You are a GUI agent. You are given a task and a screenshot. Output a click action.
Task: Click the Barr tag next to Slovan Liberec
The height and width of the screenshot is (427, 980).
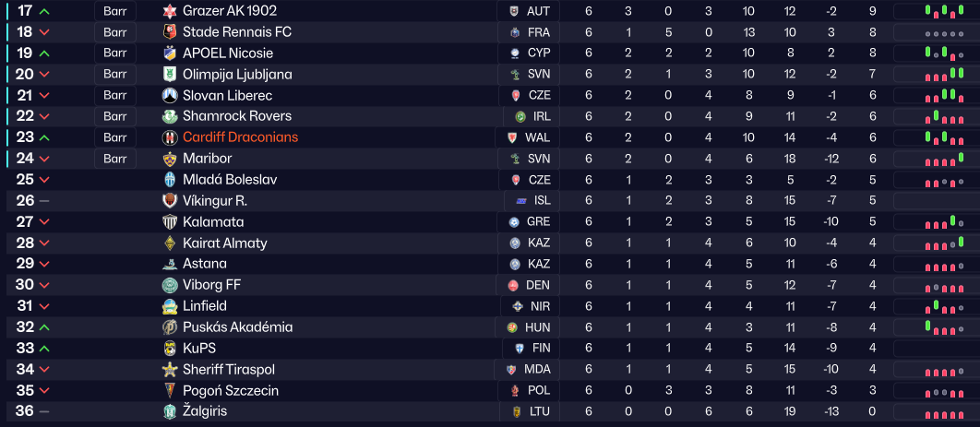click(115, 95)
